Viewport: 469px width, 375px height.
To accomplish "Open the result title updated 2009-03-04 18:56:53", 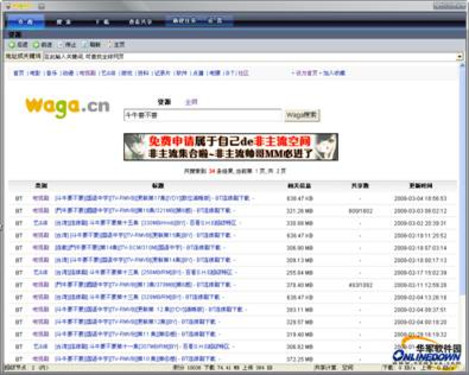I will point(152,198).
